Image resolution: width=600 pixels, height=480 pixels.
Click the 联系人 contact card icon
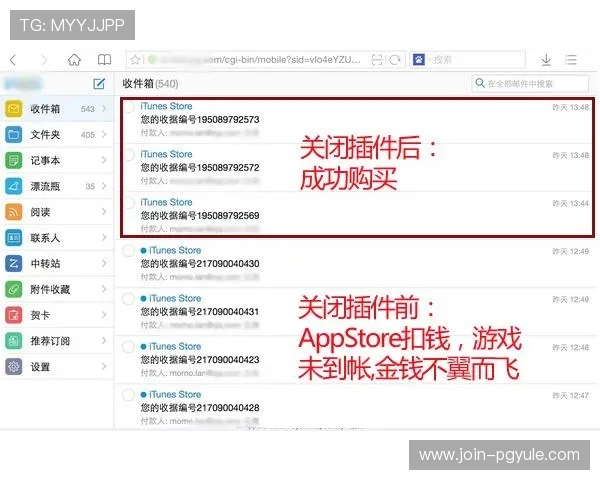point(14,238)
